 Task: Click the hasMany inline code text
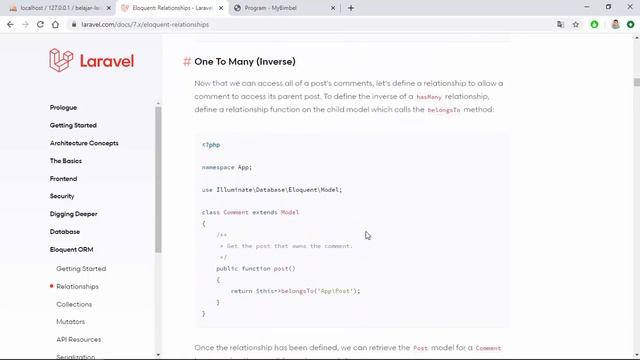coord(429,97)
